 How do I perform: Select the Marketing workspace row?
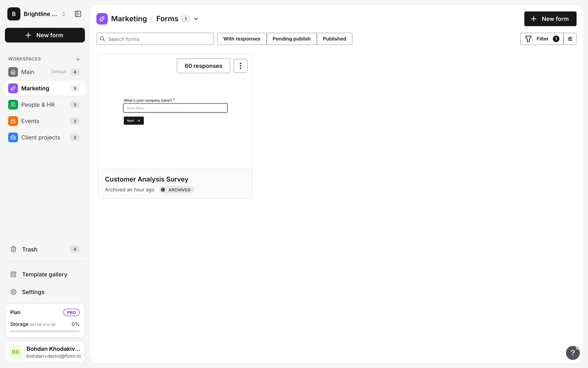tap(45, 88)
